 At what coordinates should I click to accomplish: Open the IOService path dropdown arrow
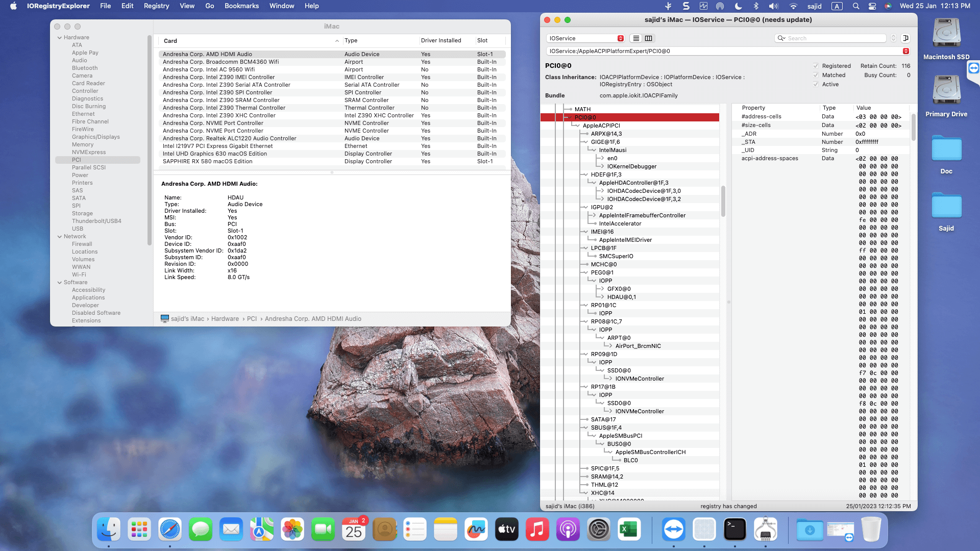(x=906, y=51)
